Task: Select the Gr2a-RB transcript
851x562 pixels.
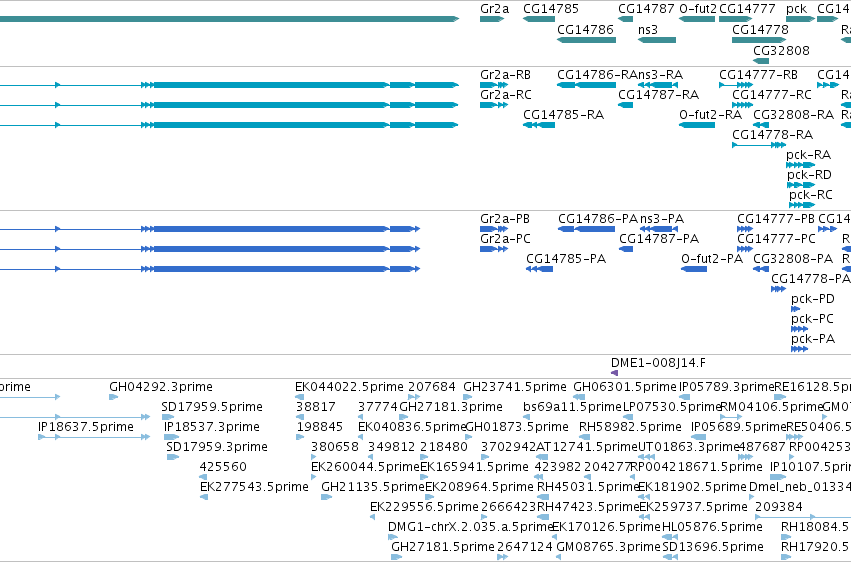Action: tap(494, 85)
